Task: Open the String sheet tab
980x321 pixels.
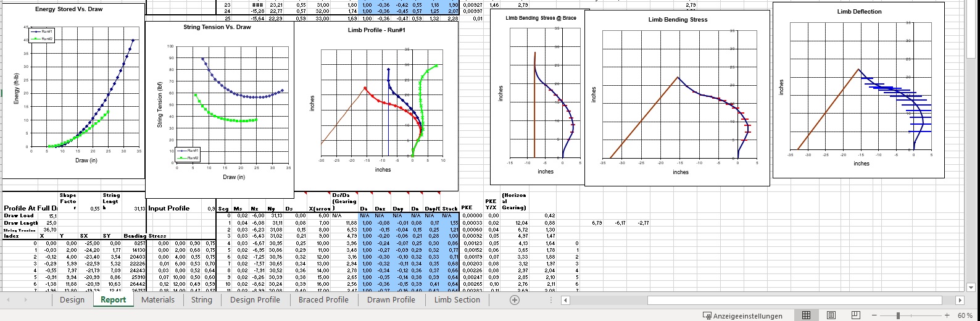Action: [x=202, y=300]
